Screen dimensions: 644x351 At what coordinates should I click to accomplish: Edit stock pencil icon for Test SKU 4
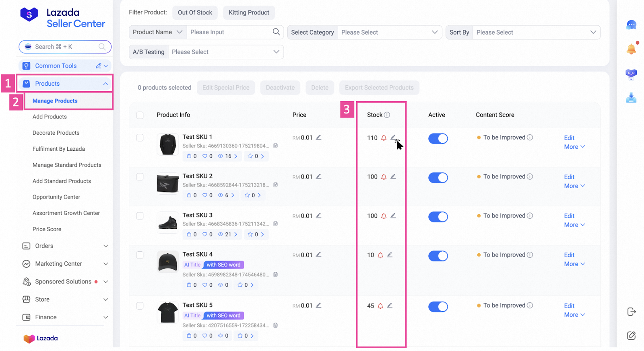(x=390, y=255)
